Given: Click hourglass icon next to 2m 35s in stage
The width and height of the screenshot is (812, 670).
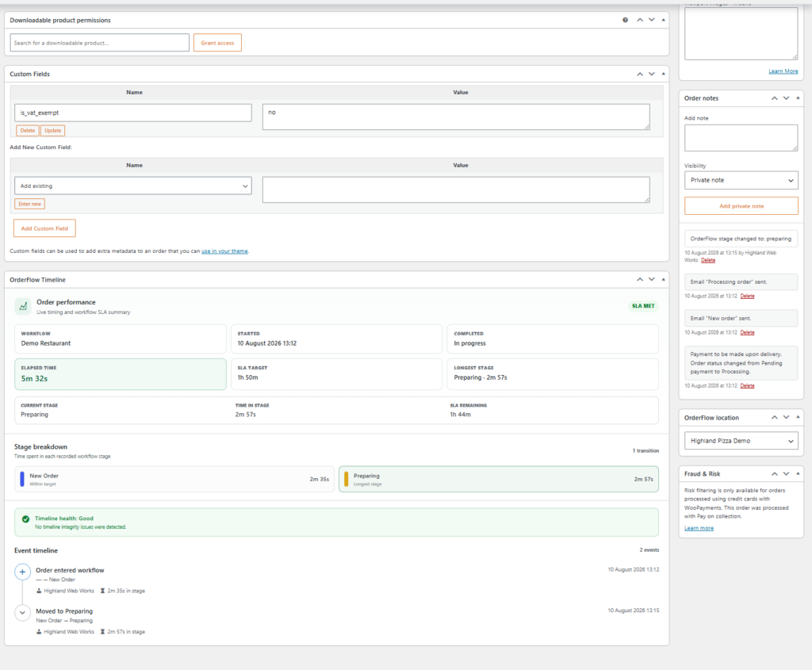Looking at the screenshot, I should tap(102, 591).
